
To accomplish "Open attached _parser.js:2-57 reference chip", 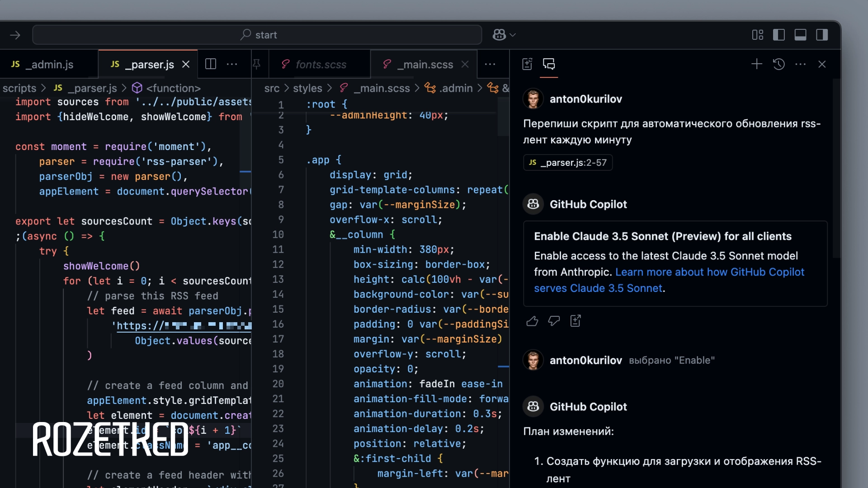I will tap(568, 163).
